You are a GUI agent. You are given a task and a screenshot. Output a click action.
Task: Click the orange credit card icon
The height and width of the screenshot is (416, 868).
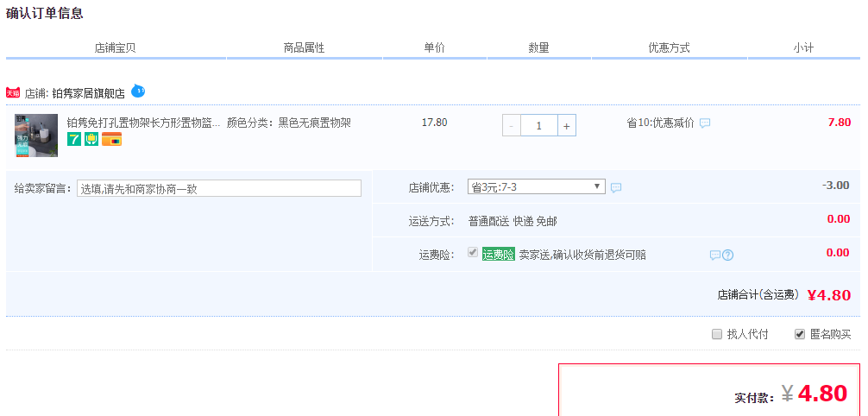[112, 139]
